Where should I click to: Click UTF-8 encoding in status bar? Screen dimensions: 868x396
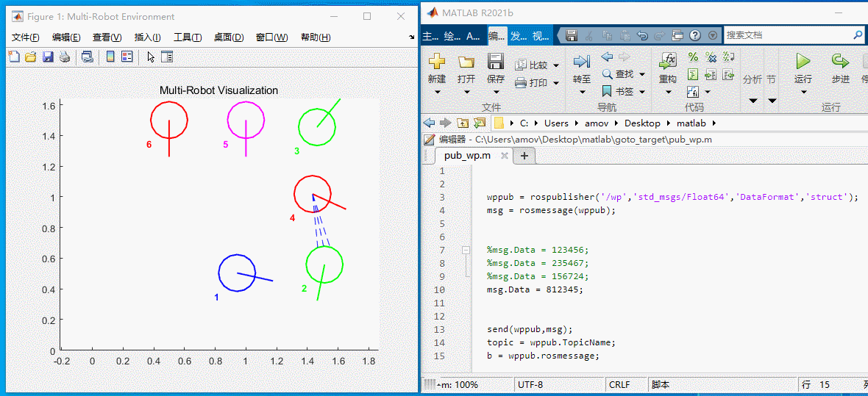tap(530, 384)
